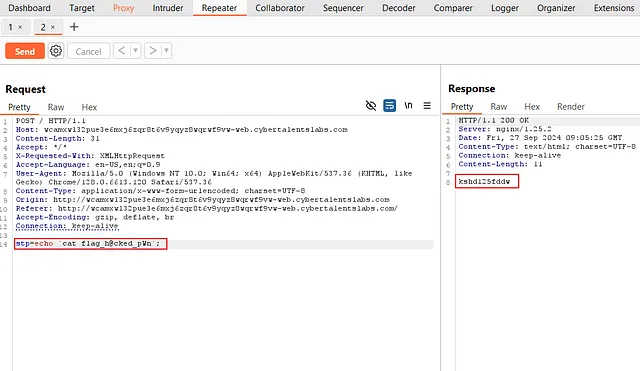The height and width of the screenshot is (371, 640).
Task: Open request settings gear icon
Action: (56, 51)
